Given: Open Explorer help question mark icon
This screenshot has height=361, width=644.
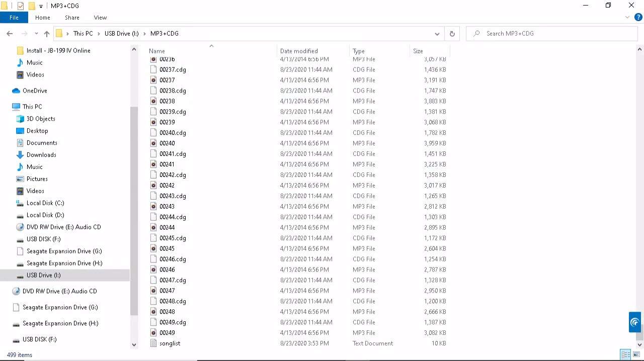Looking at the screenshot, I should 638,18.
